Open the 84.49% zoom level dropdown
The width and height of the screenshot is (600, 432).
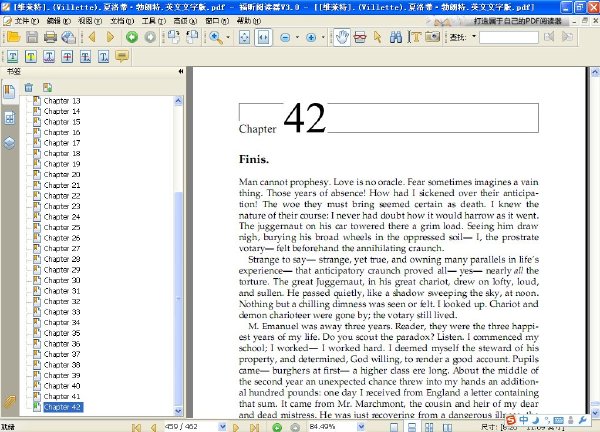[361, 427]
